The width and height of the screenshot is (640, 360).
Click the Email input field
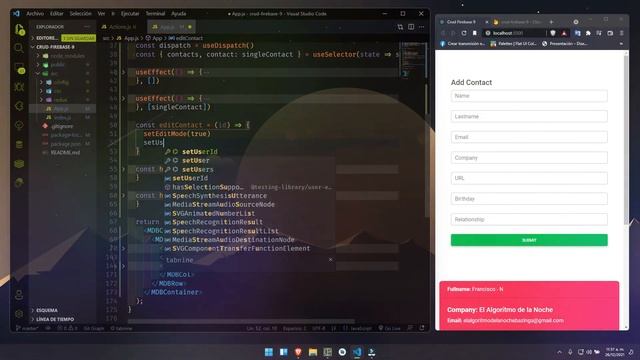(529, 137)
